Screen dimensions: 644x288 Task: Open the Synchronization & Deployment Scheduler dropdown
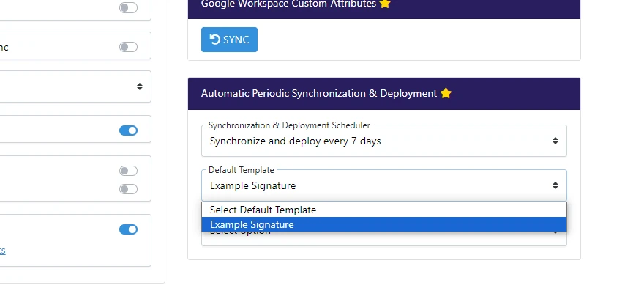coord(384,141)
